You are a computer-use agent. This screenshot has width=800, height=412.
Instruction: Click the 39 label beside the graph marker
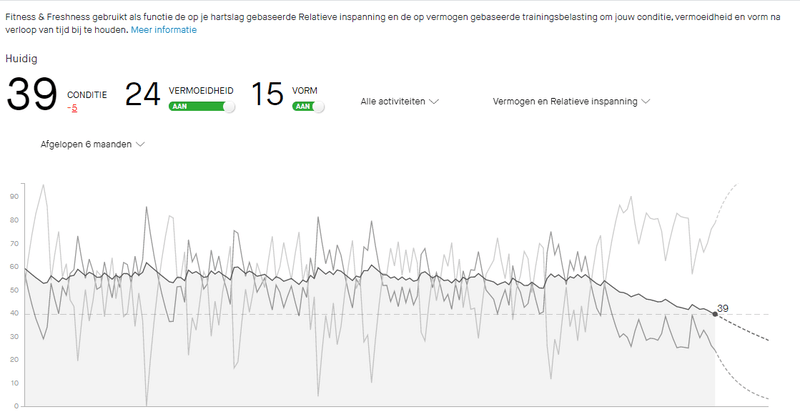(x=723, y=308)
